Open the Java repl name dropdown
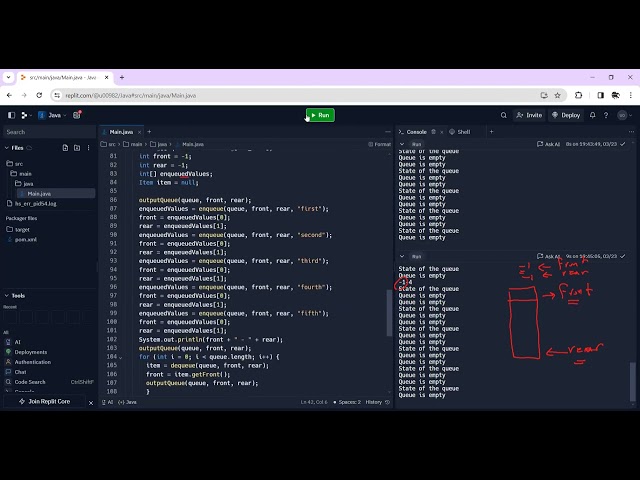 tap(52, 115)
